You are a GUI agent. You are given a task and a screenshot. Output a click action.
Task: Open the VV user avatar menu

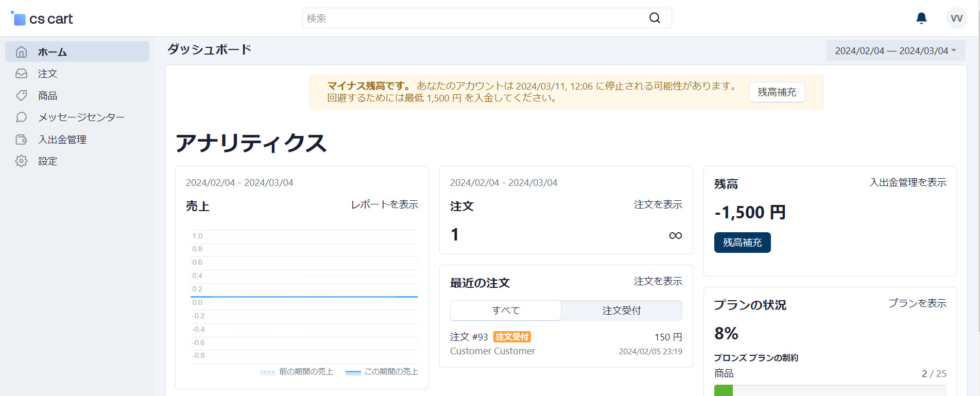(x=956, y=18)
